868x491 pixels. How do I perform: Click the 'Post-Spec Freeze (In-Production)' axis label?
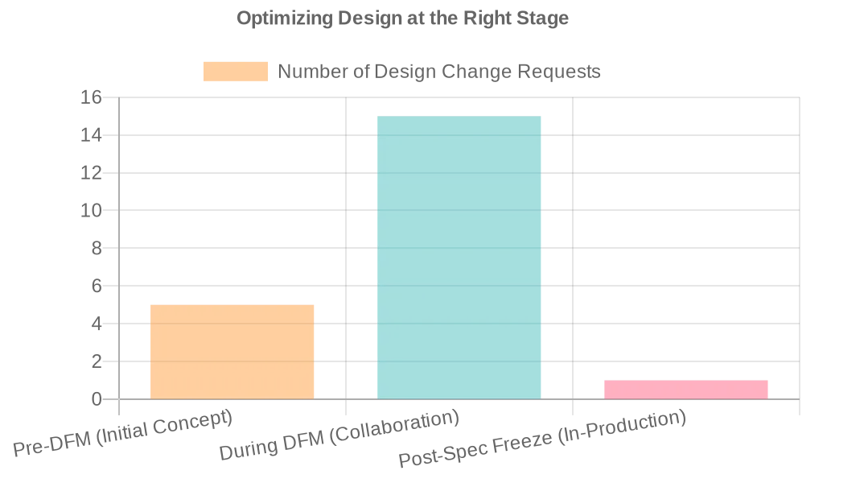click(543, 439)
